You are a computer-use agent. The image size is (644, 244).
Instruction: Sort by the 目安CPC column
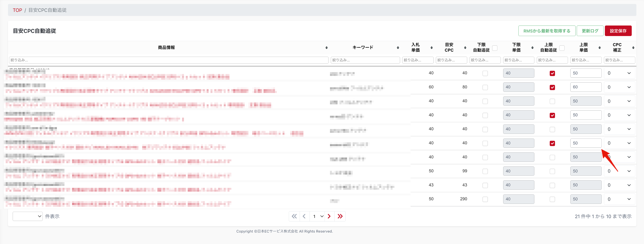(x=465, y=48)
